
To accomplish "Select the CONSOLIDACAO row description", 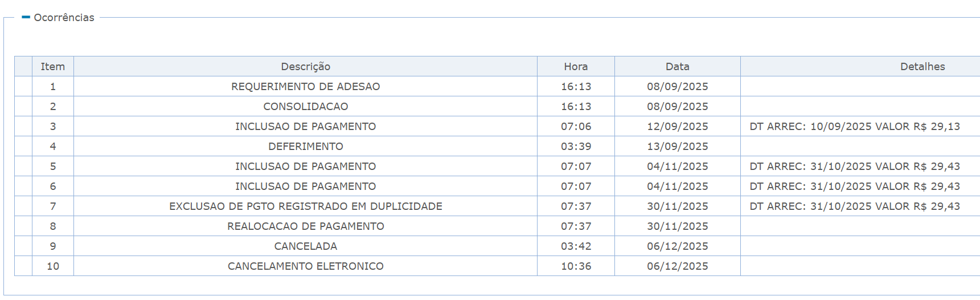I will (305, 107).
